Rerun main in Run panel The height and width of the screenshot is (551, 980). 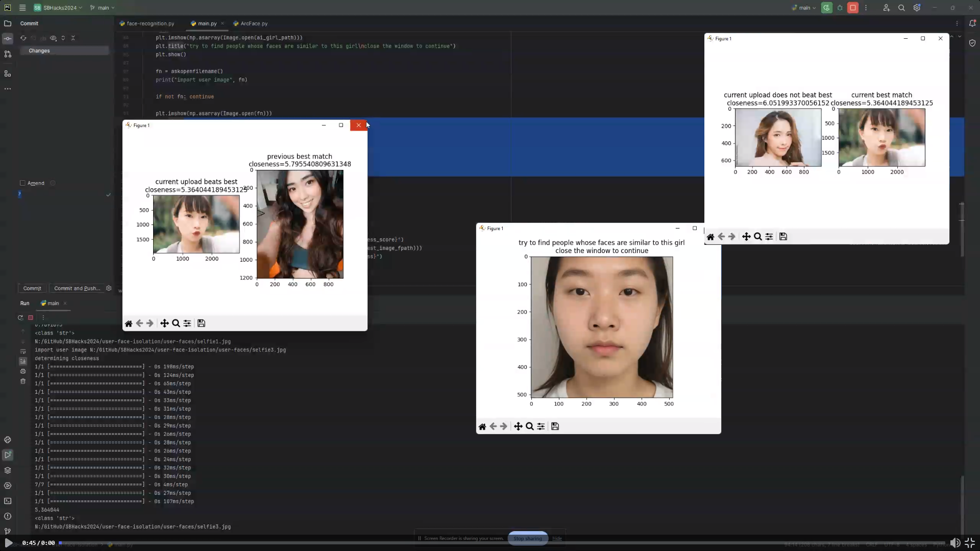tap(20, 317)
